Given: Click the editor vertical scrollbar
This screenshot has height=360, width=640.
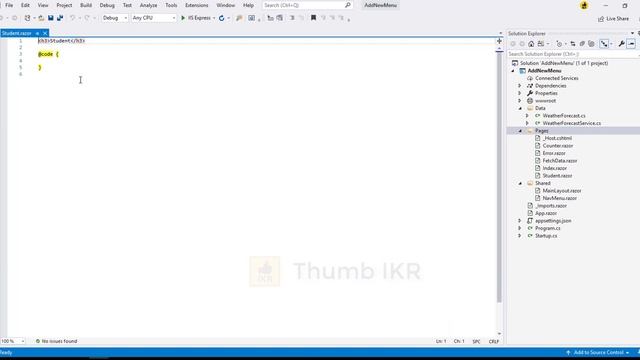Looking at the screenshot, I should (x=499, y=178).
